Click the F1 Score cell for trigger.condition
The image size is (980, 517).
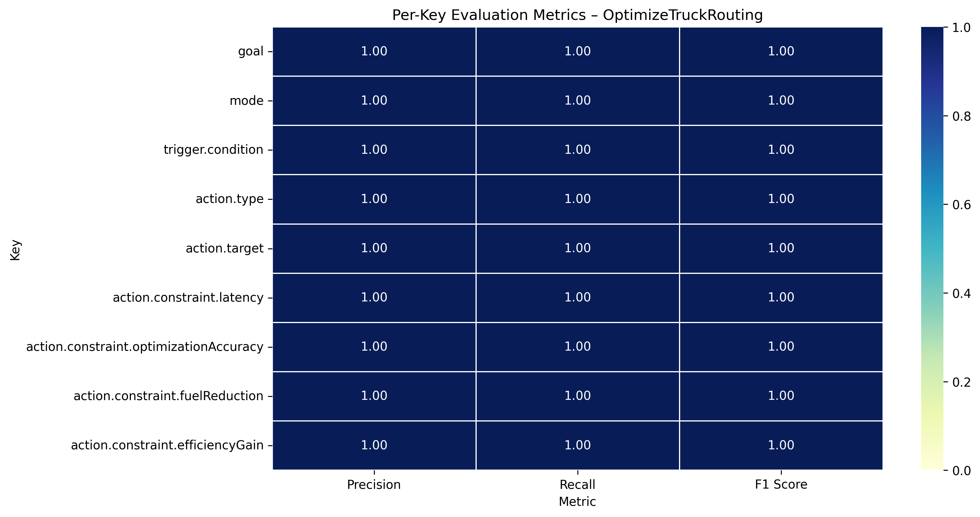point(781,150)
